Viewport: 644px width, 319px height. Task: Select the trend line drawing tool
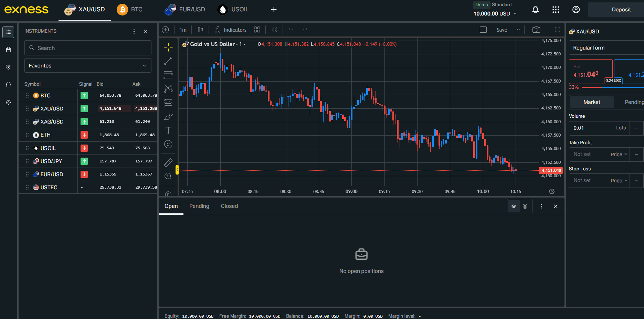click(x=168, y=61)
